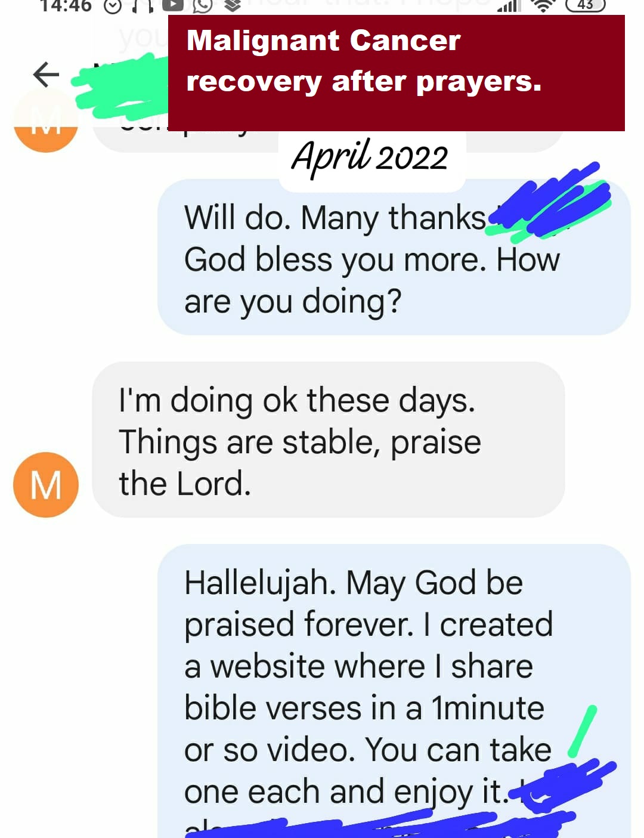The height and width of the screenshot is (838, 644).
Task: Tap the '1minute or so video' text
Action: click(x=364, y=729)
